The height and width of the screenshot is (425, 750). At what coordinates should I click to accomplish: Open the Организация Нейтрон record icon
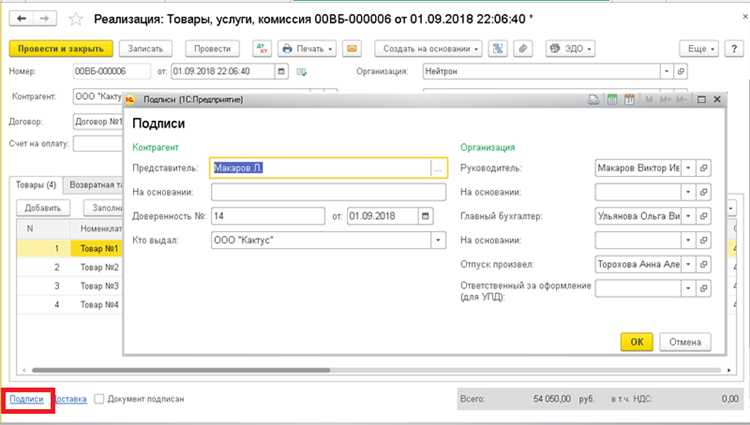(x=681, y=72)
